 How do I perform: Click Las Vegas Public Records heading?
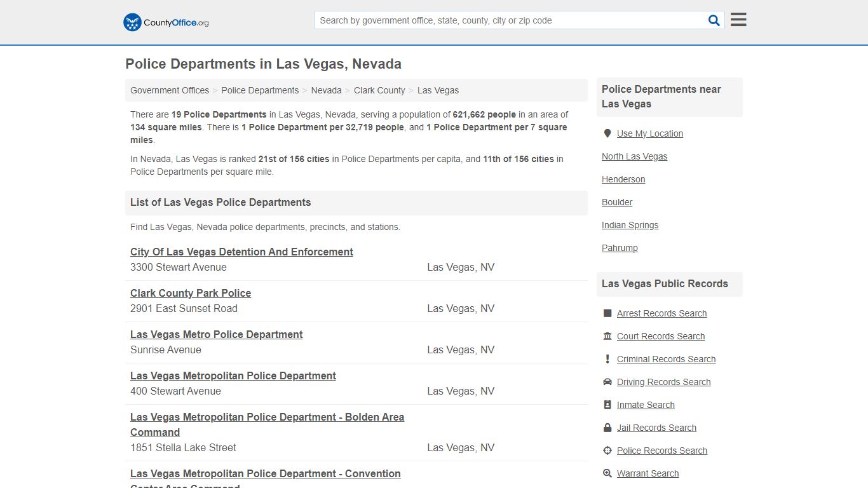(x=665, y=283)
